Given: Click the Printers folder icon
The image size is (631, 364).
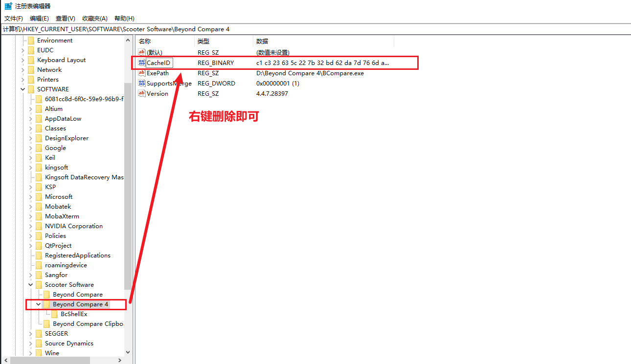Looking at the screenshot, I should (31, 80).
